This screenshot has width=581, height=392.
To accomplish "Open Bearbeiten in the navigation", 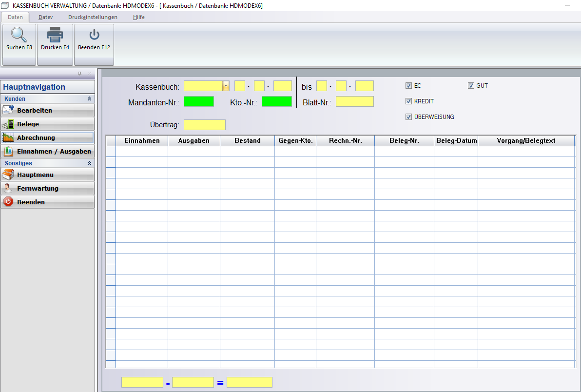I will (x=47, y=110).
